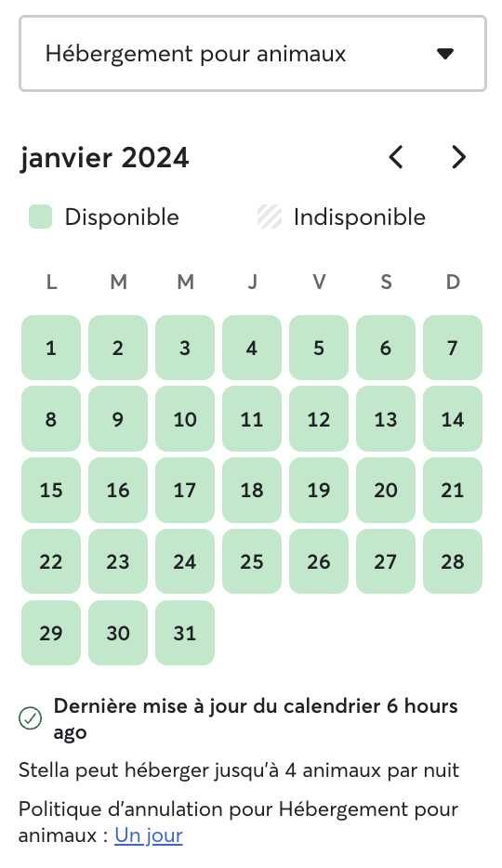Click the green checkmark update icon
502x868 pixels.
30,718
